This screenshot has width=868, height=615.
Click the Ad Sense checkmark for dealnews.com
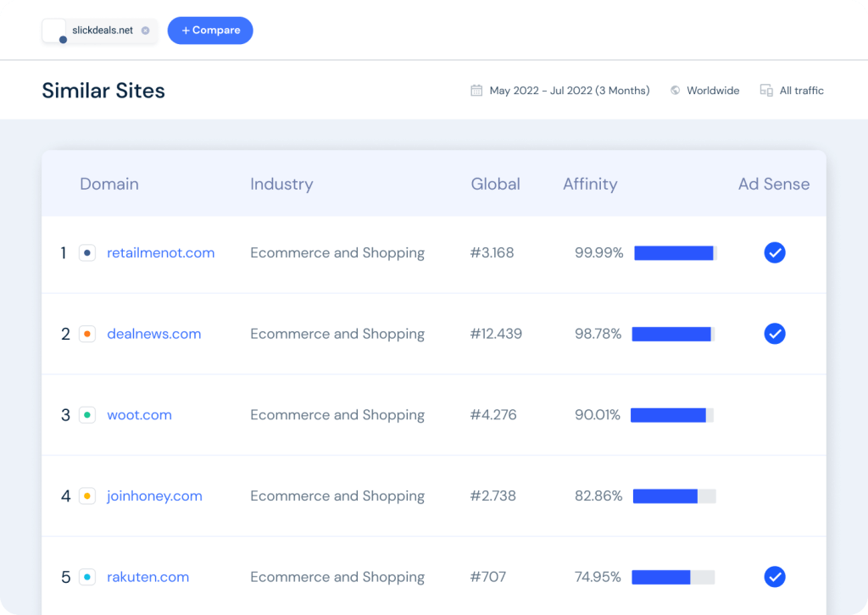pyautogui.click(x=775, y=334)
